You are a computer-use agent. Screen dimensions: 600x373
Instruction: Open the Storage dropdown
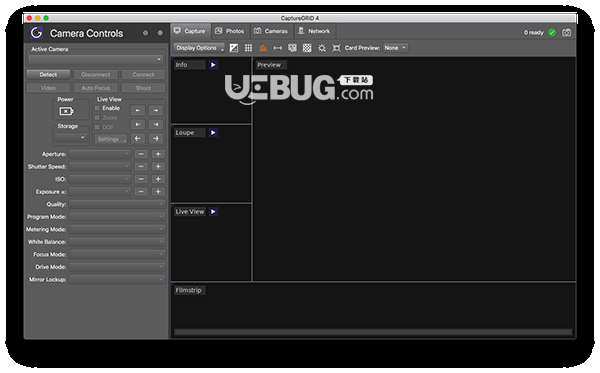71,137
